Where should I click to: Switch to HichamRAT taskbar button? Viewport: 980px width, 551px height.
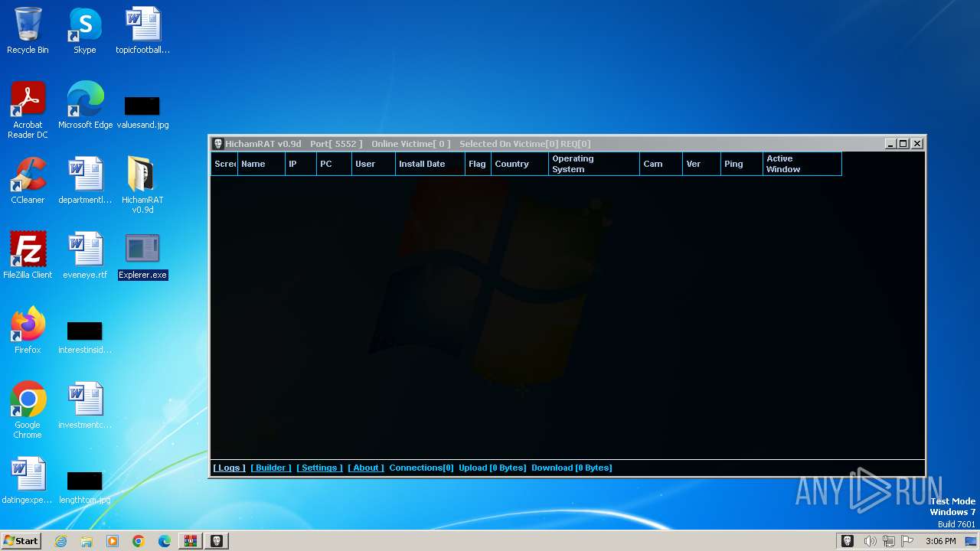pyautogui.click(x=217, y=541)
